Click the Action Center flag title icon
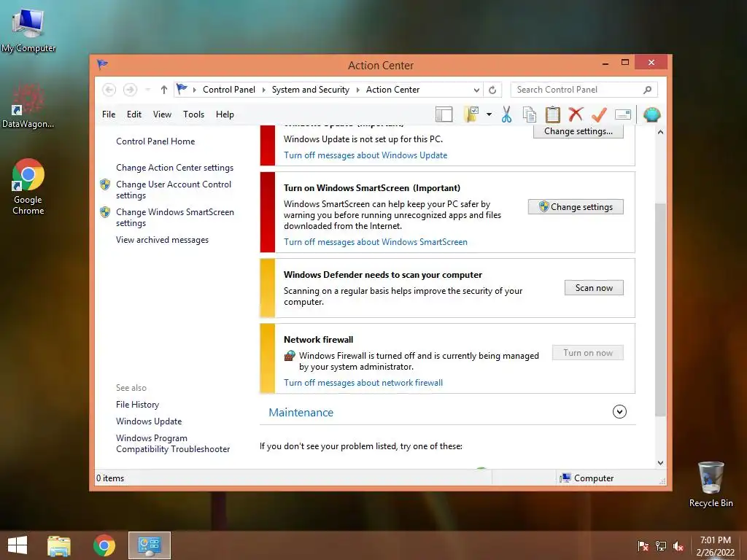Screen dimensions: 747x560 point(102,64)
